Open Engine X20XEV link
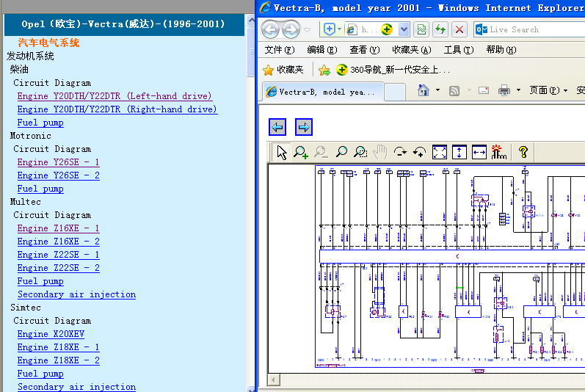585x392 pixels. coord(51,334)
